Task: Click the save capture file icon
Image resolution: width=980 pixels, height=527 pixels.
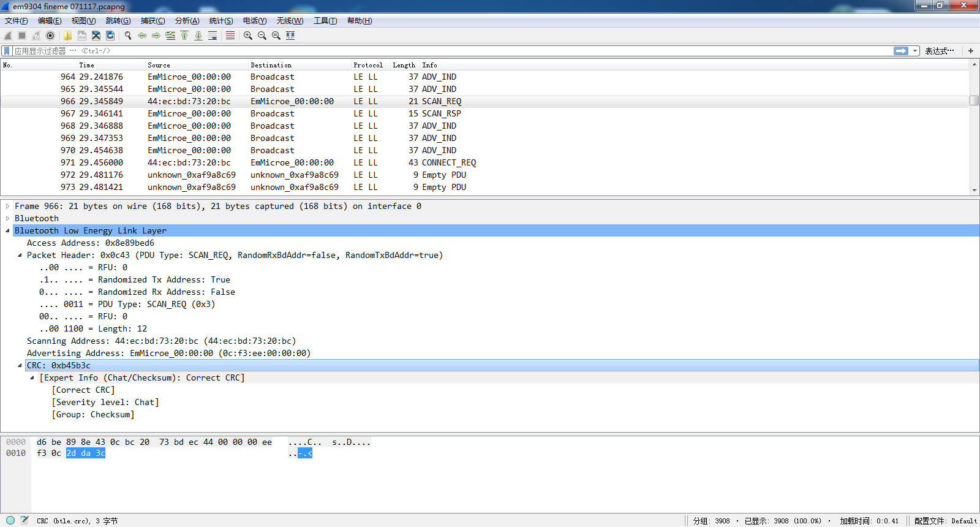Action: point(81,36)
